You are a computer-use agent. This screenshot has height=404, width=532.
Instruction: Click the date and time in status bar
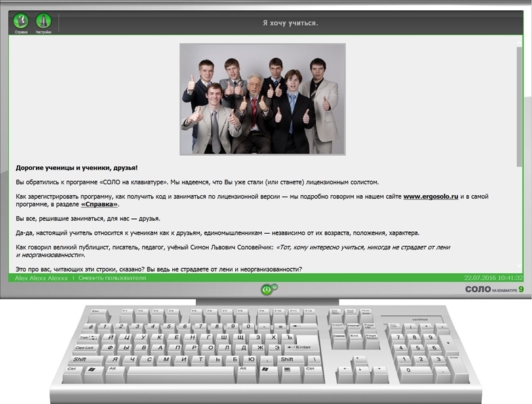[493, 278]
